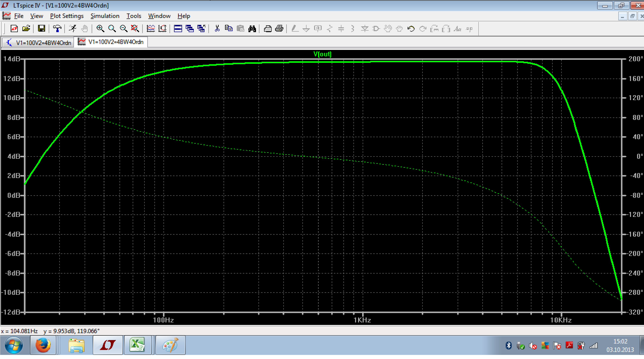
Task: Open the View menu
Action: pos(37,16)
